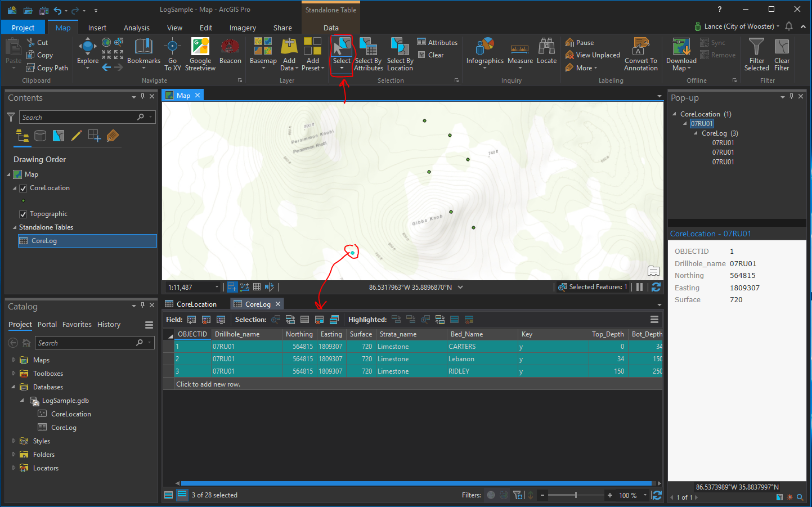This screenshot has height=507, width=812.
Task: Open the Locate tool
Action: (546, 51)
